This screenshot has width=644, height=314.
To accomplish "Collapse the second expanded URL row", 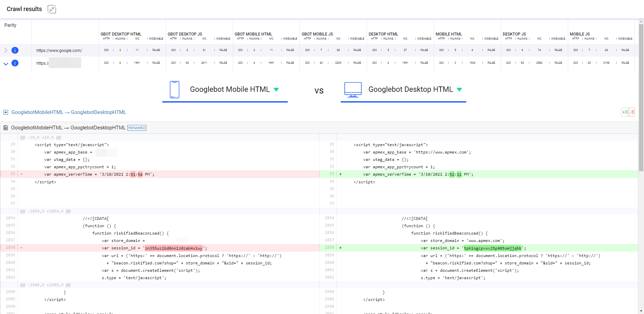I will [x=6, y=63].
